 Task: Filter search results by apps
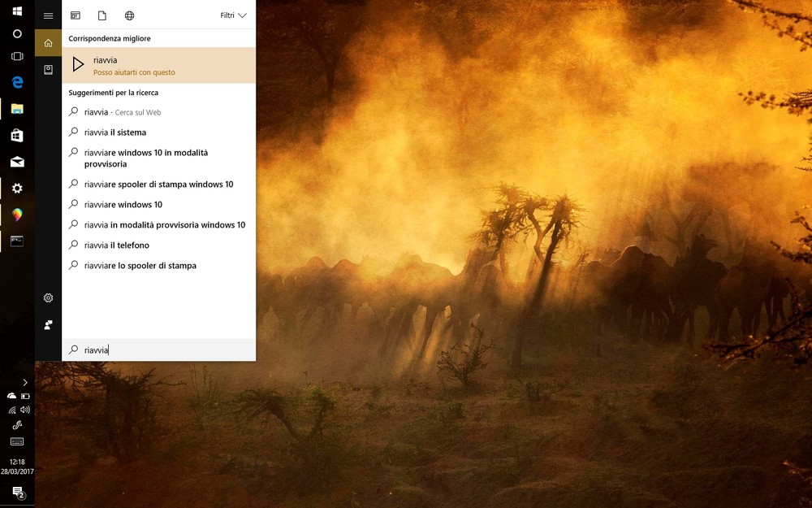(76, 15)
